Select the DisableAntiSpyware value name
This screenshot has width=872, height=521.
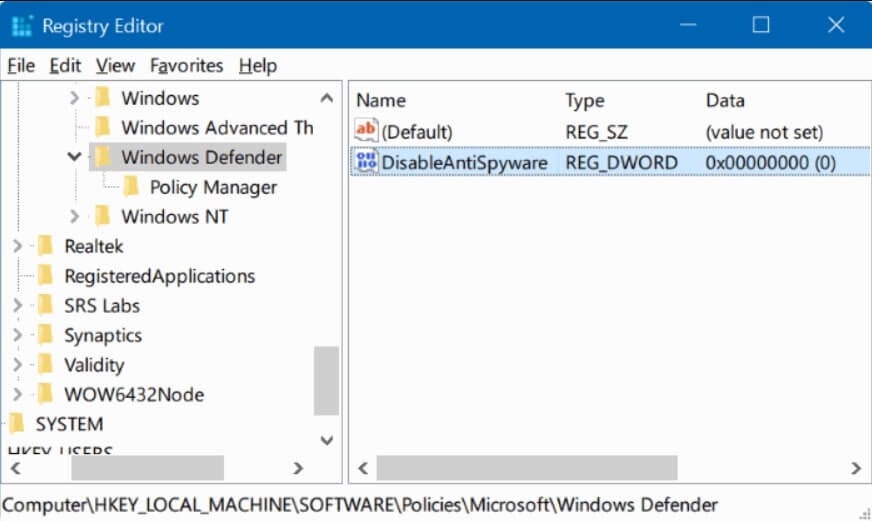coord(464,162)
